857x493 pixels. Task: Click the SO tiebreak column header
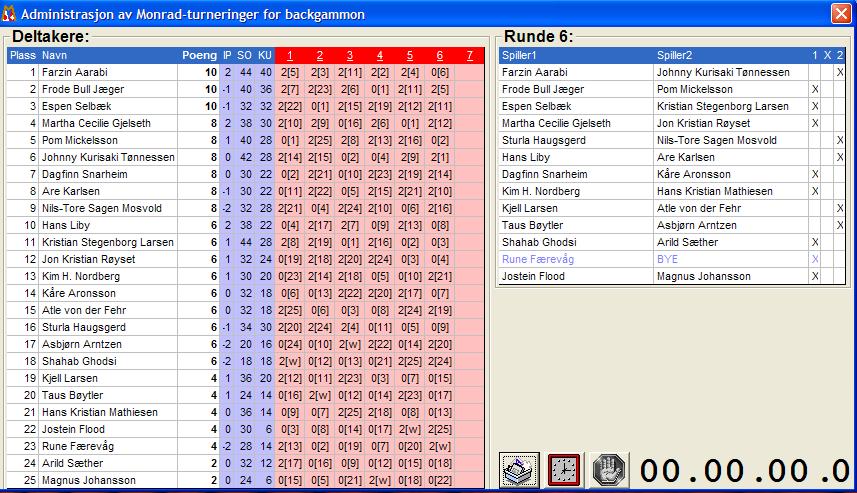pyautogui.click(x=244, y=55)
